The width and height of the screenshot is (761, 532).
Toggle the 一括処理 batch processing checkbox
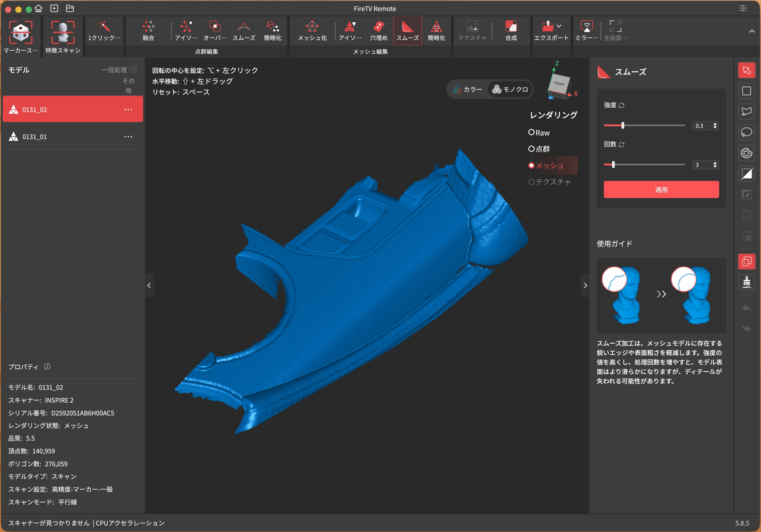coord(133,70)
